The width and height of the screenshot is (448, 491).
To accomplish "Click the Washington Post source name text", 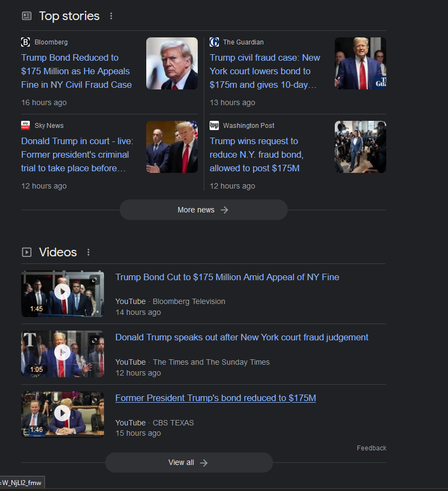I will 249,126.
